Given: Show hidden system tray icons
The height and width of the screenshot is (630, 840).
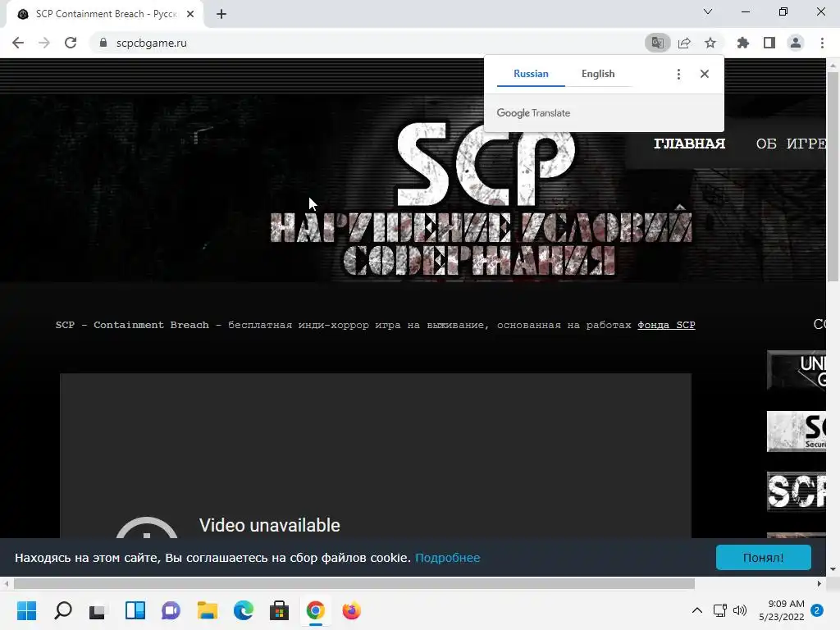Looking at the screenshot, I should 697,610.
